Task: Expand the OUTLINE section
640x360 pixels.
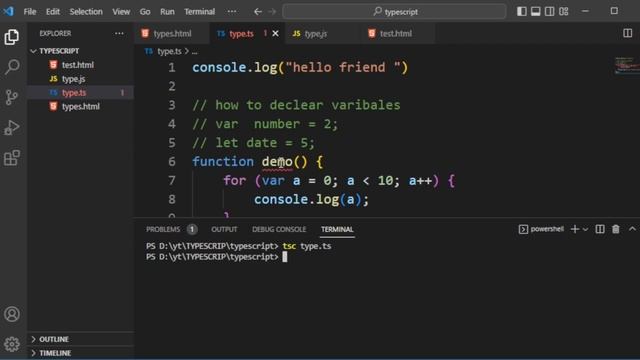Action: (x=81, y=339)
